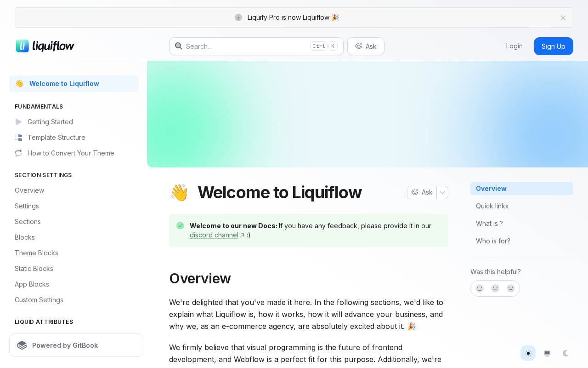This screenshot has height=368, width=588.
Task: Click the green checkmark hint icon
Action: (x=180, y=225)
